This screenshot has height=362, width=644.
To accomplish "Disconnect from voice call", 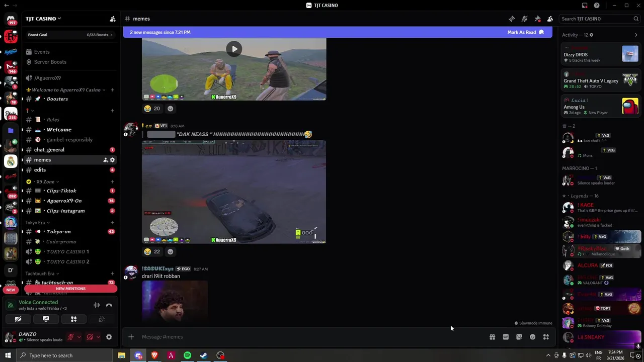I will (109, 305).
